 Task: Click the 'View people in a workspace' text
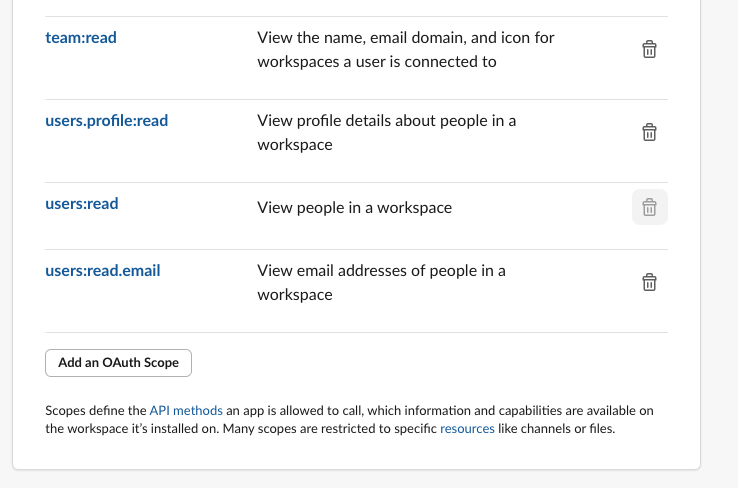[x=354, y=208]
